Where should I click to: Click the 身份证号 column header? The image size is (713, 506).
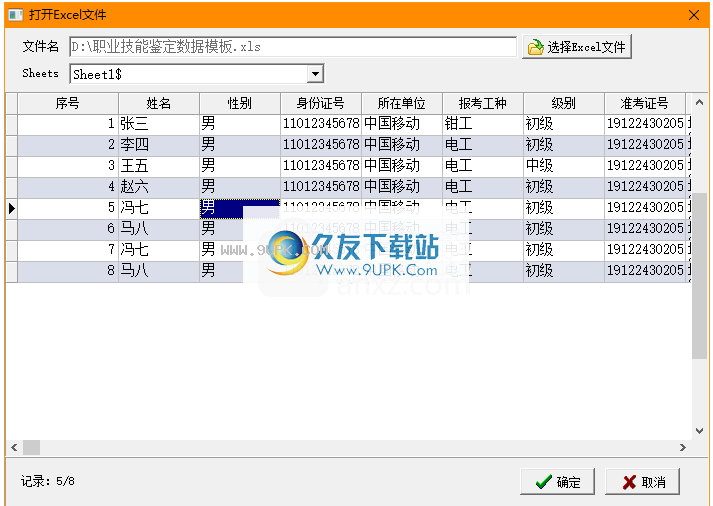tap(321, 103)
